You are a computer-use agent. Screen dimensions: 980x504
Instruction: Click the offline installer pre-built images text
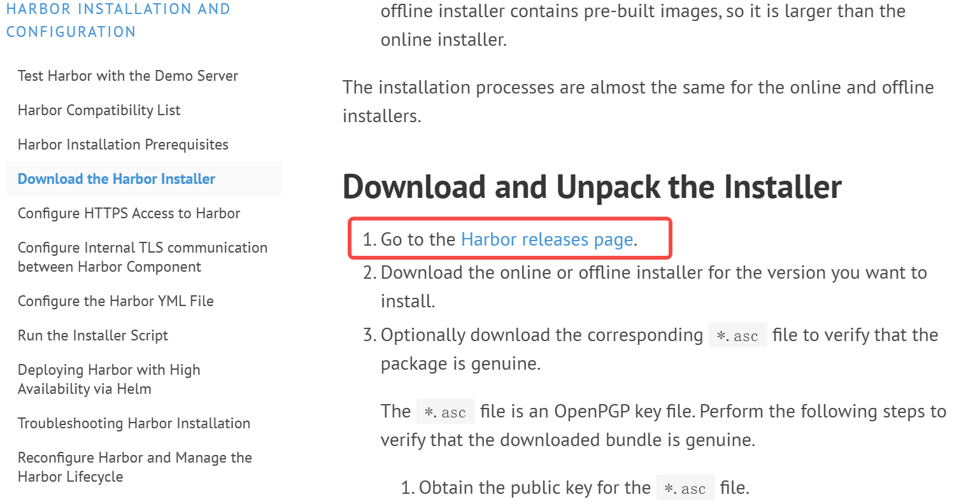(643, 25)
